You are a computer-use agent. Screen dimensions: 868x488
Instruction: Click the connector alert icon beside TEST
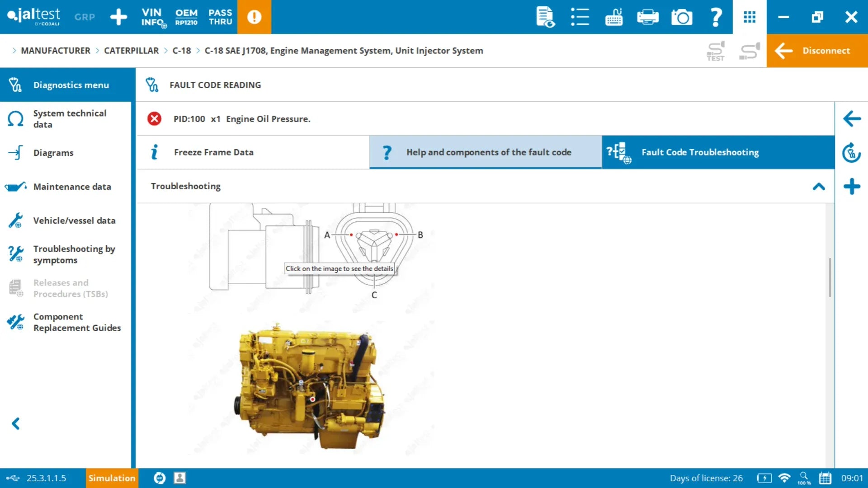click(750, 51)
